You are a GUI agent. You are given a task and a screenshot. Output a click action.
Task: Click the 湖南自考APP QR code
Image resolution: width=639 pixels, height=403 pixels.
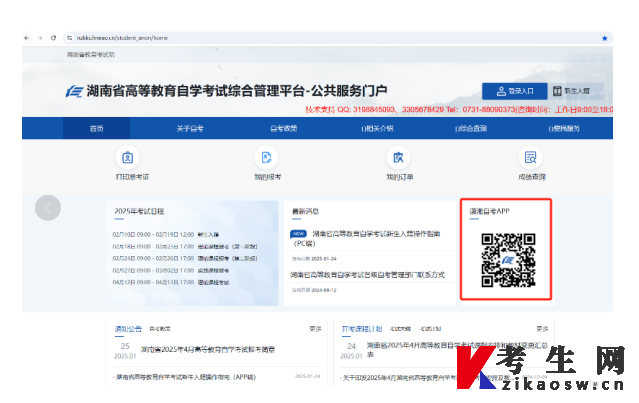pos(508,260)
